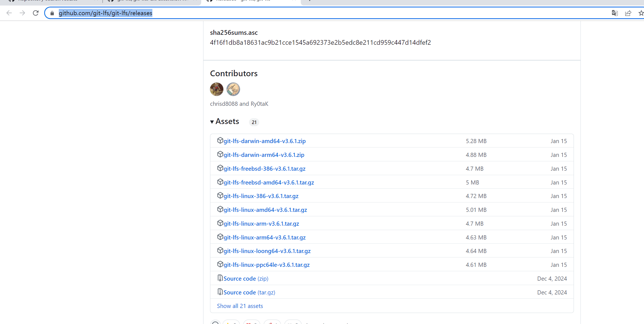Download git-lfs-linux-loong64-v3.6.1.tar.gz
The width and height of the screenshot is (644, 324).
[267, 251]
